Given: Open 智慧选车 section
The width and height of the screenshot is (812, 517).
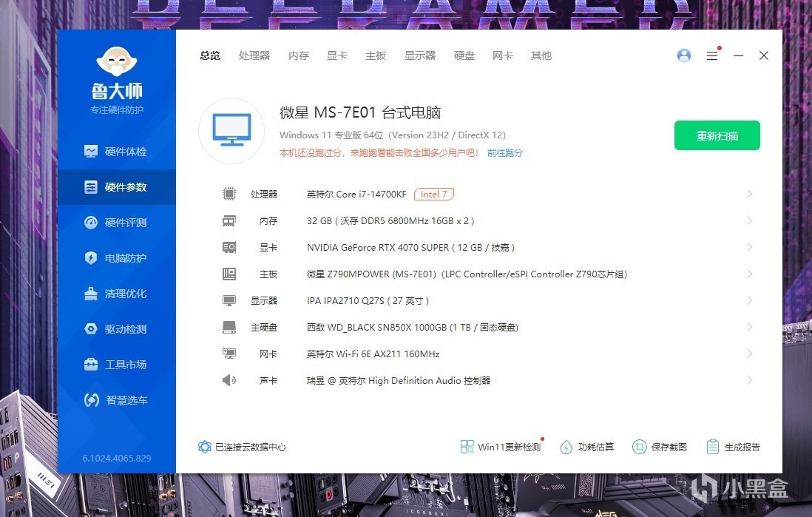Looking at the screenshot, I should pos(116,400).
